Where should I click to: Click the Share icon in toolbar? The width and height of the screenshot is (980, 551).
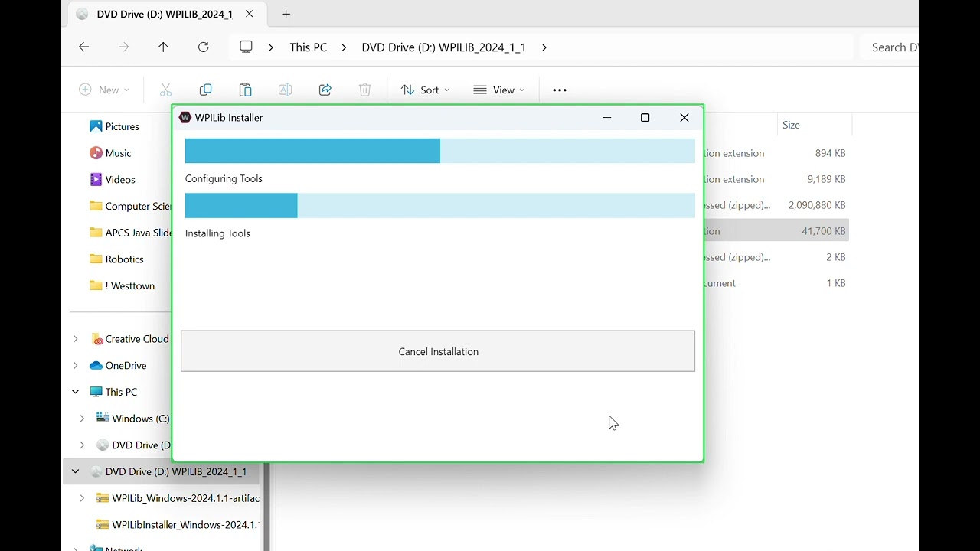(325, 90)
